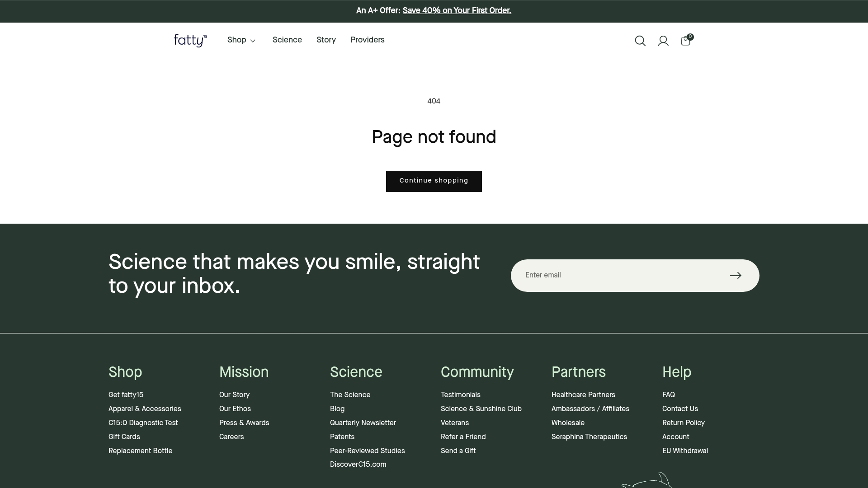Viewport: 868px width, 488px height.
Task: Open Quarterly Newsletter link
Action: (x=363, y=423)
